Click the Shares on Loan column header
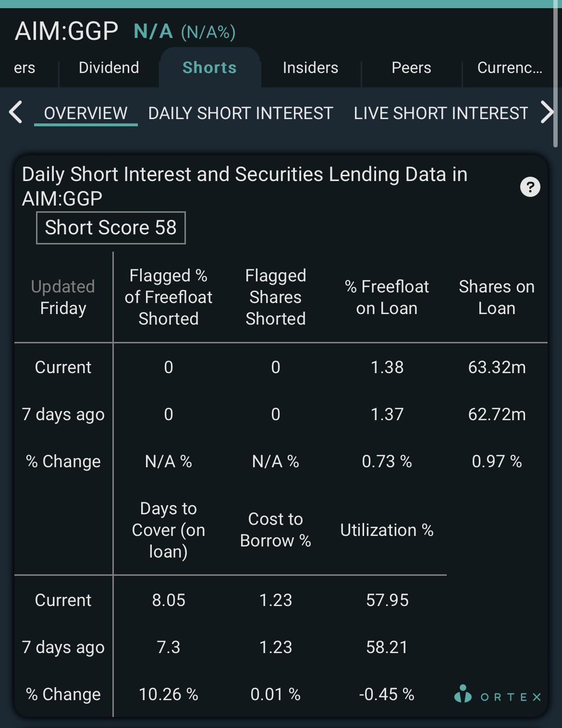Image resolution: width=562 pixels, height=728 pixels. 497,297
